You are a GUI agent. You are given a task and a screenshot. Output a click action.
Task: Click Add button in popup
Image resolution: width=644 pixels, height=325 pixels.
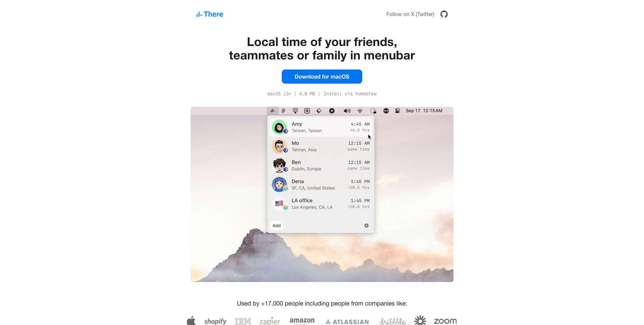[x=277, y=226]
